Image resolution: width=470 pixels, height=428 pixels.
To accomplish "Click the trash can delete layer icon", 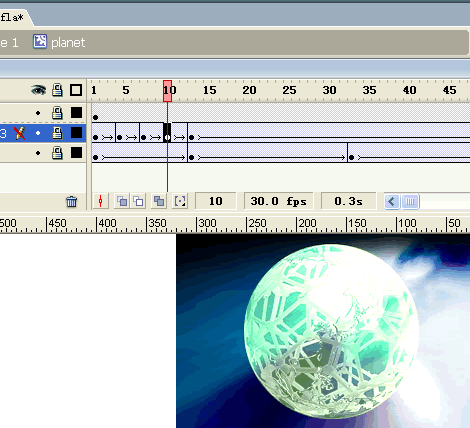I will [72, 202].
